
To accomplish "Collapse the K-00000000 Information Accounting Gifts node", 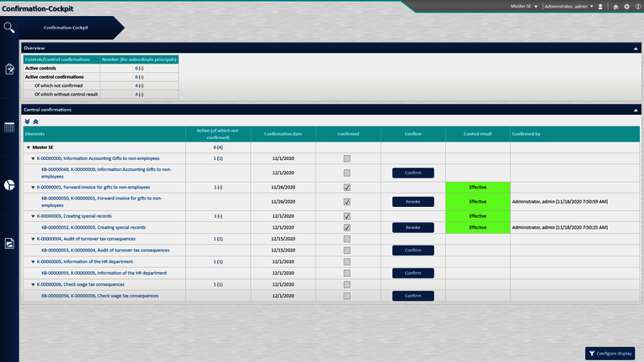I will coord(34,158).
